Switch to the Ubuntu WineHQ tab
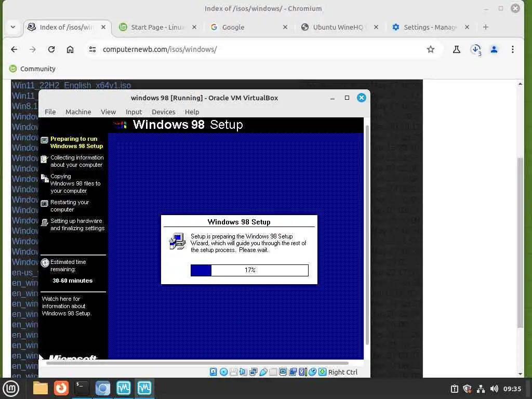The height and width of the screenshot is (399, 532). pyautogui.click(x=338, y=27)
